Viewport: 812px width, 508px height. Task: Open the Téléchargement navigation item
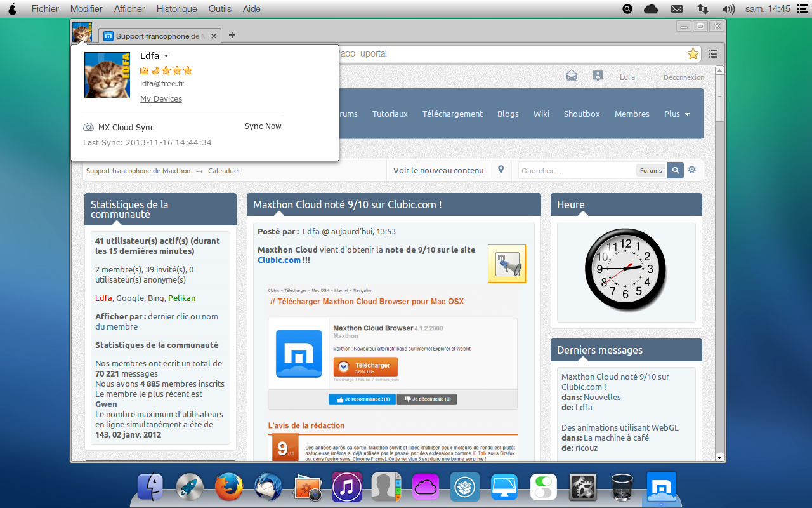453,114
